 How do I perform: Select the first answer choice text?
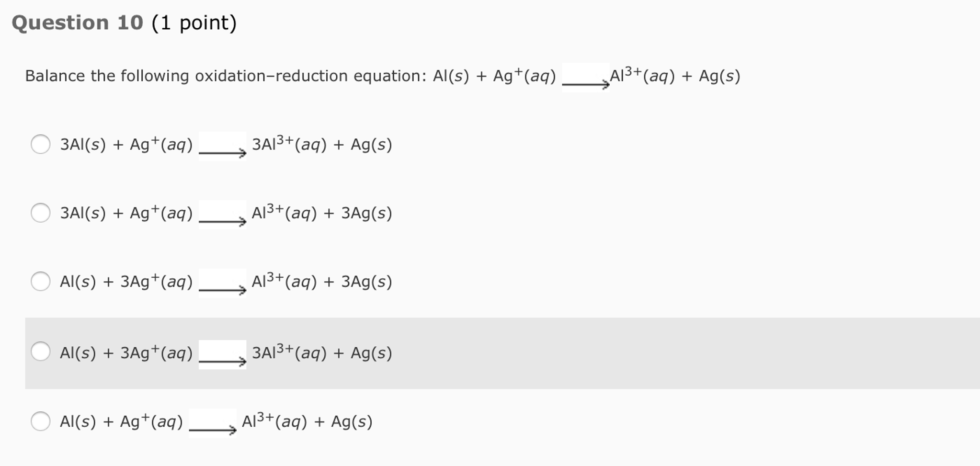pos(225,145)
